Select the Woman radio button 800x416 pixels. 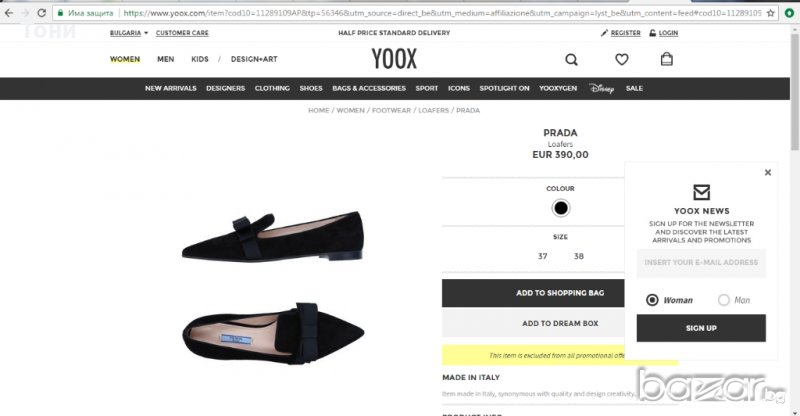652,300
